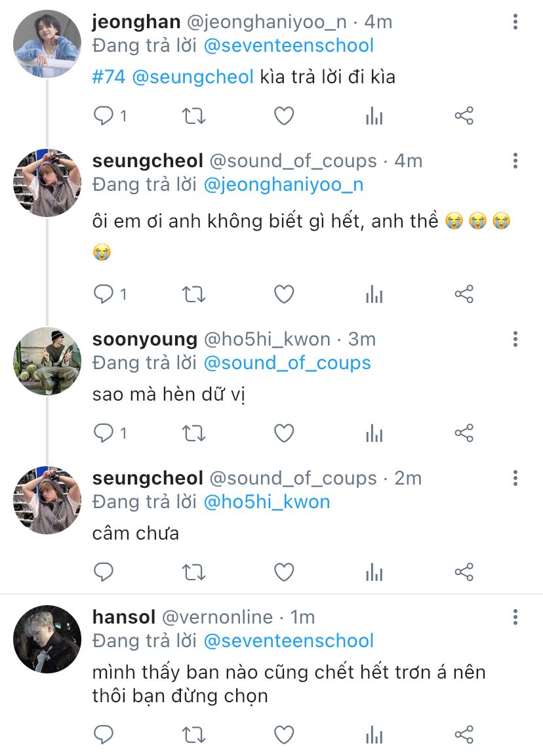Open more options for soonyoung's tweet
This screenshot has height=756, width=543.
click(515, 339)
